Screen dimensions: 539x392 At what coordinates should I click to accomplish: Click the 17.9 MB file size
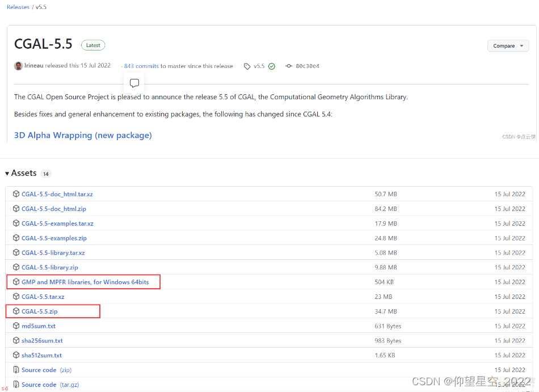pyautogui.click(x=386, y=224)
